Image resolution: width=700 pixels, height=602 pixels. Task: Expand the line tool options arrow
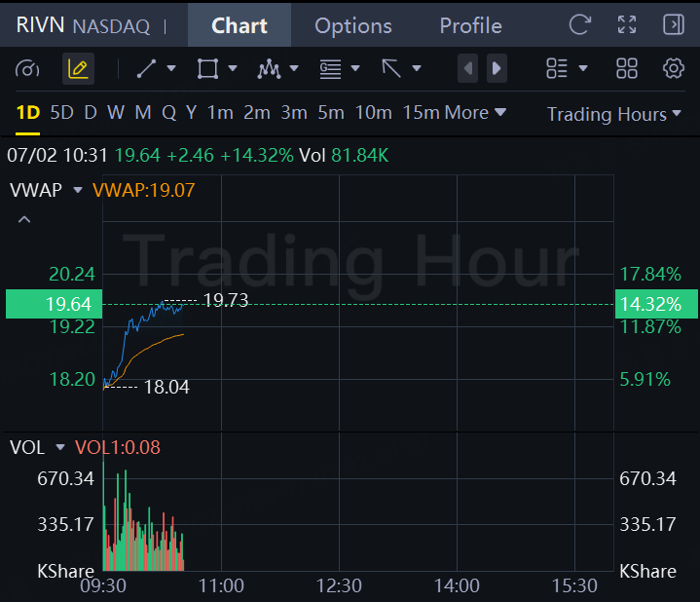[x=171, y=68]
